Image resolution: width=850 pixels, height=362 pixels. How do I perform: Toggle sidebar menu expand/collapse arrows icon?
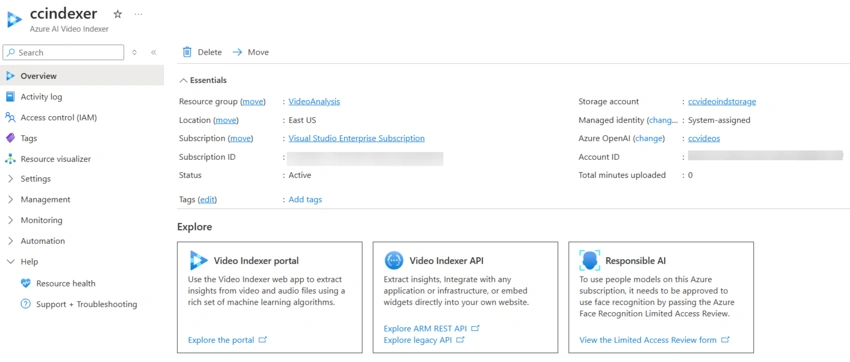tap(134, 53)
